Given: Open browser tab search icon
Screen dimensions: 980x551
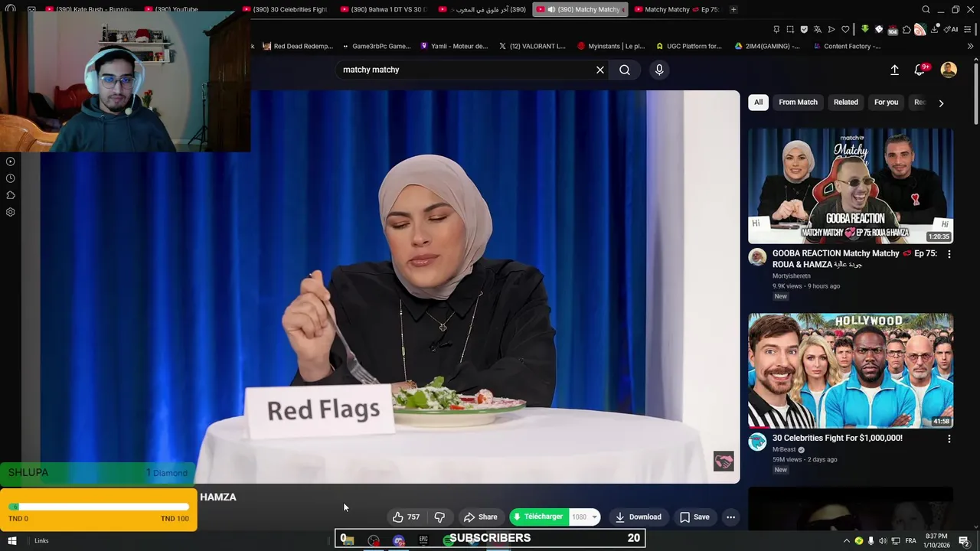Looking at the screenshot, I should [926, 9].
